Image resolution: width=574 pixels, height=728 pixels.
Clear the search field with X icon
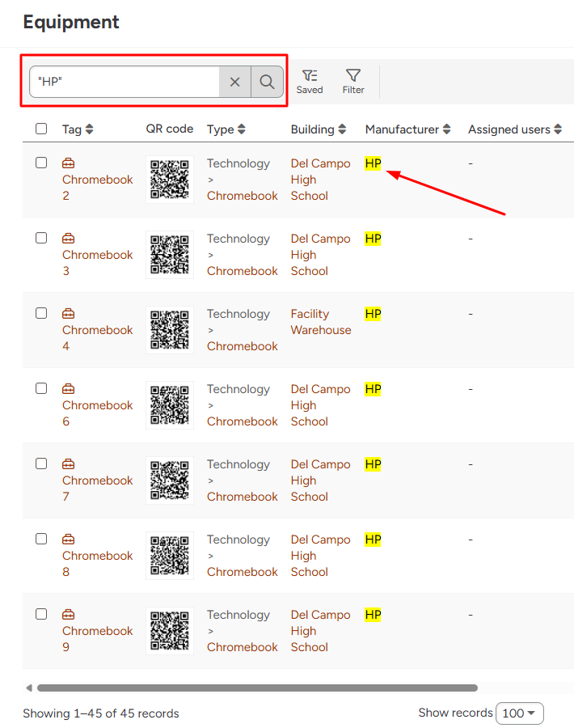[x=234, y=82]
